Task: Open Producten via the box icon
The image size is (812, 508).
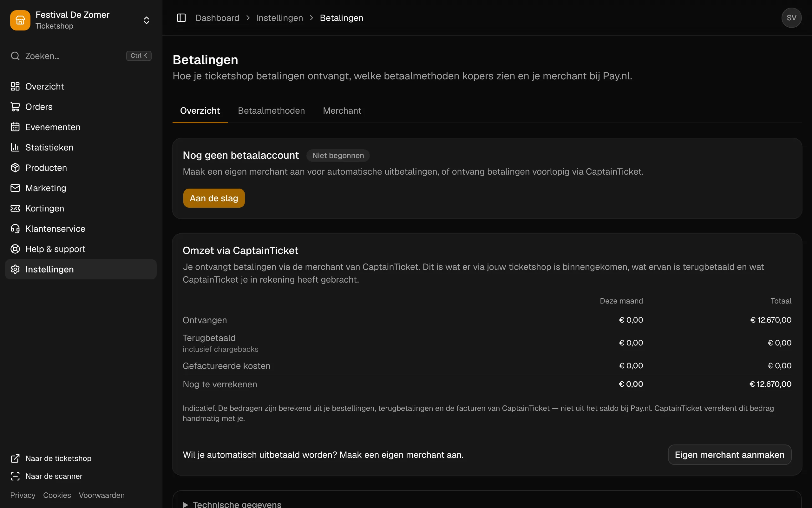Action: pos(15,168)
